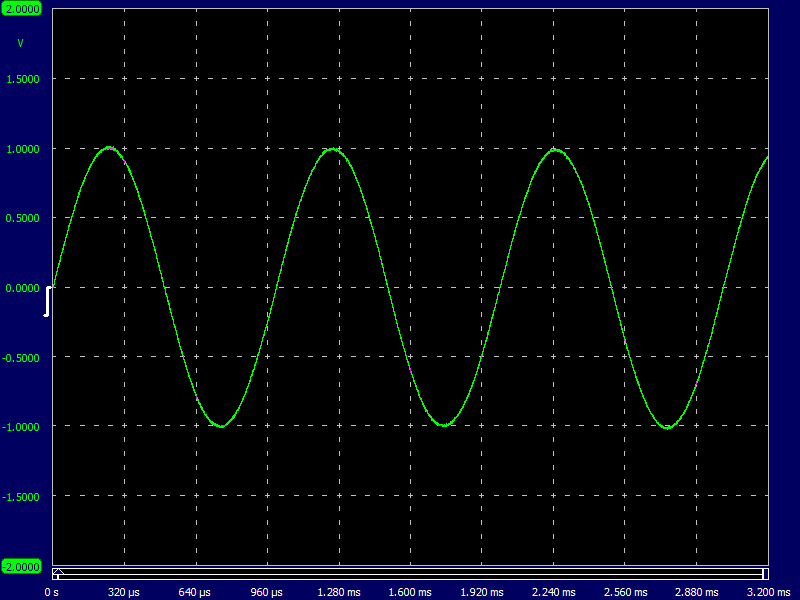The height and width of the screenshot is (600, 800).
Task: Click the 1.0000 voltage axis label
Action: click(22, 149)
